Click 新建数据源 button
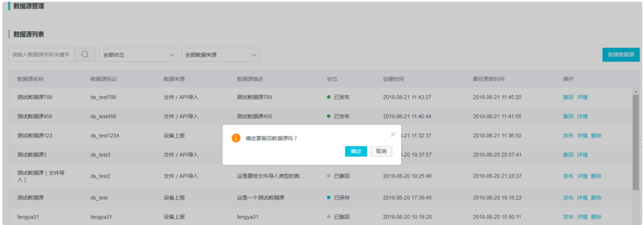 tap(621, 55)
